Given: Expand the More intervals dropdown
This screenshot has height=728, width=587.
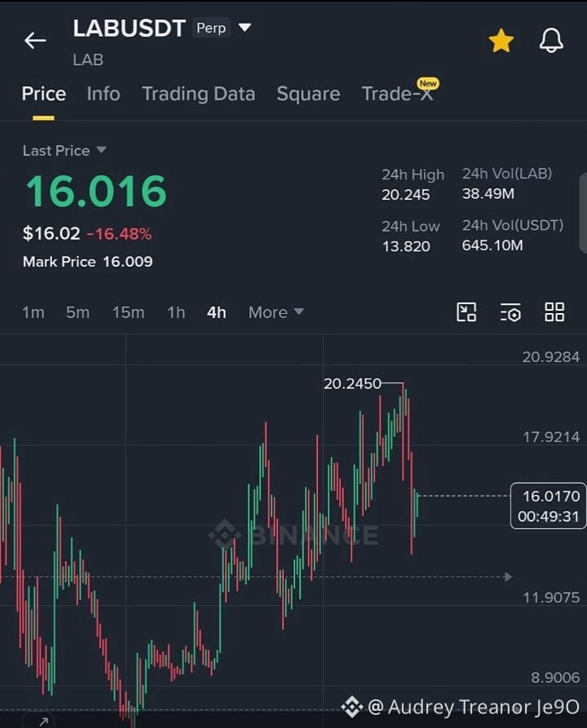Looking at the screenshot, I should point(276,312).
